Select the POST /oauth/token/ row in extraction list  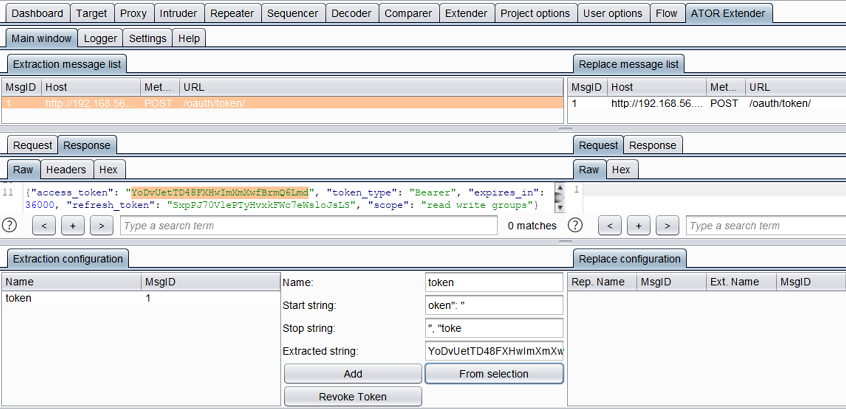click(283, 103)
